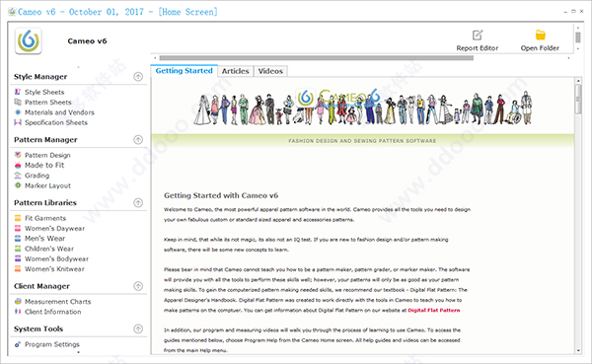Screen dimensions: 592x364
Task: Click the toolbar scroll-right arrow
Action: pos(568,58)
